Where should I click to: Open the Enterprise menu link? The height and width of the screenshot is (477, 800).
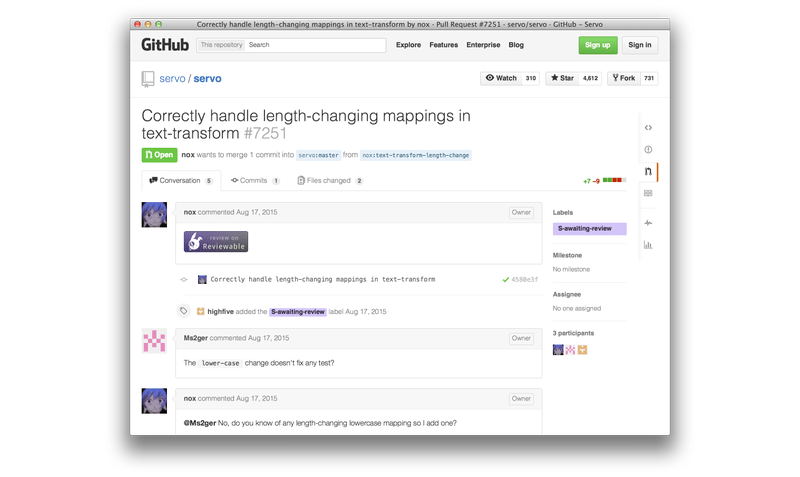483,45
